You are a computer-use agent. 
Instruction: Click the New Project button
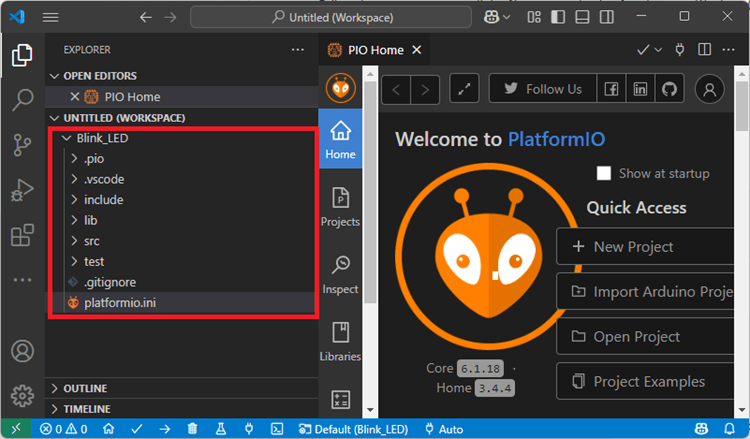click(x=645, y=247)
